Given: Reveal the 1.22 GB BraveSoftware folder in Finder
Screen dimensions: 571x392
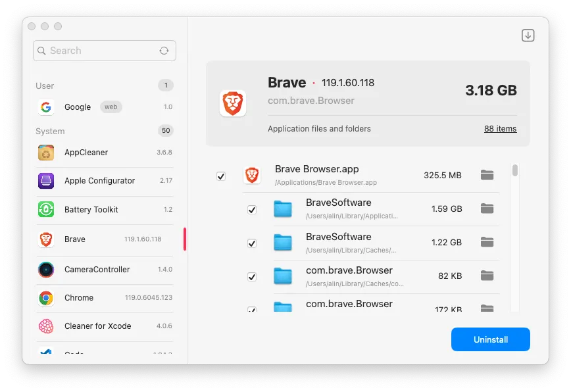Looking at the screenshot, I should click(x=487, y=242).
